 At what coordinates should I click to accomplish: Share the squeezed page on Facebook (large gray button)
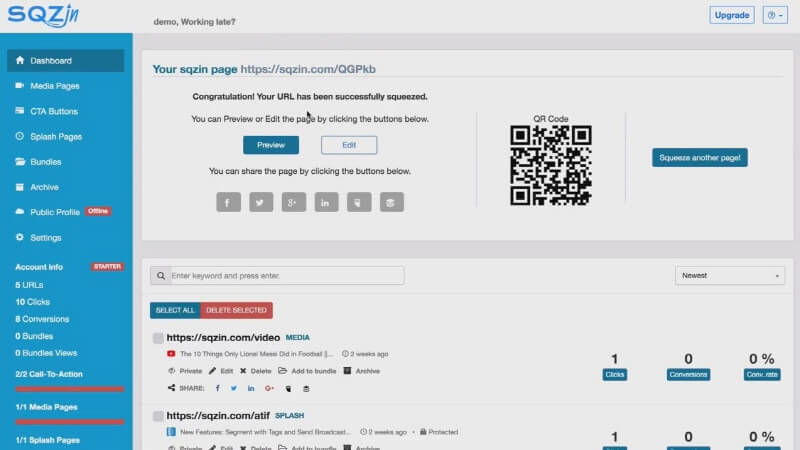[228, 202]
